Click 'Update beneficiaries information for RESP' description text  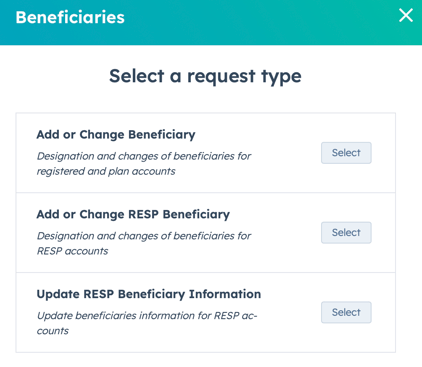click(138, 315)
